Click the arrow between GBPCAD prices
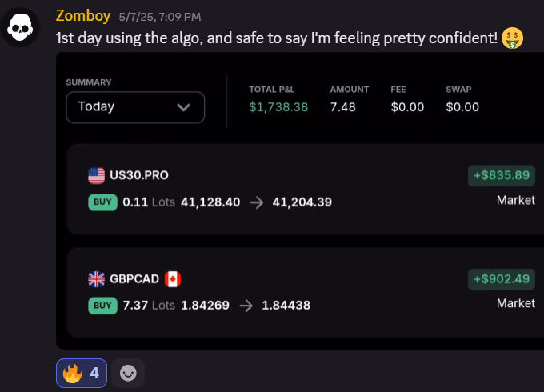 pyautogui.click(x=246, y=305)
